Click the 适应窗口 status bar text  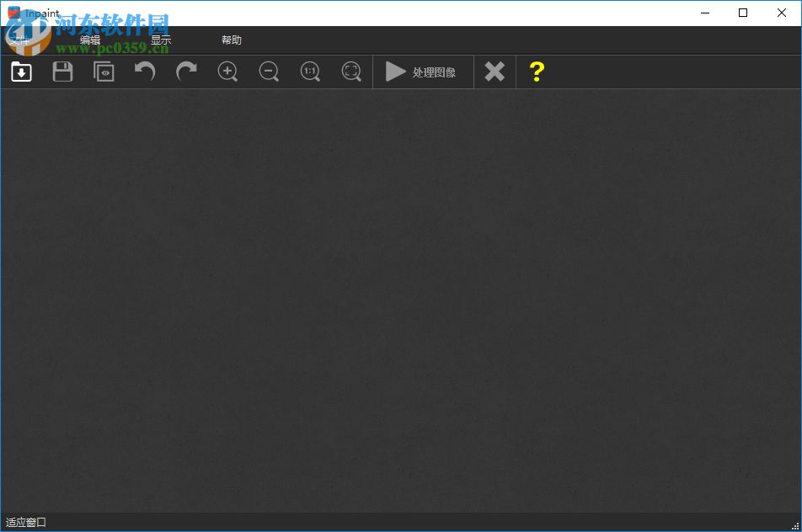[26, 522]
